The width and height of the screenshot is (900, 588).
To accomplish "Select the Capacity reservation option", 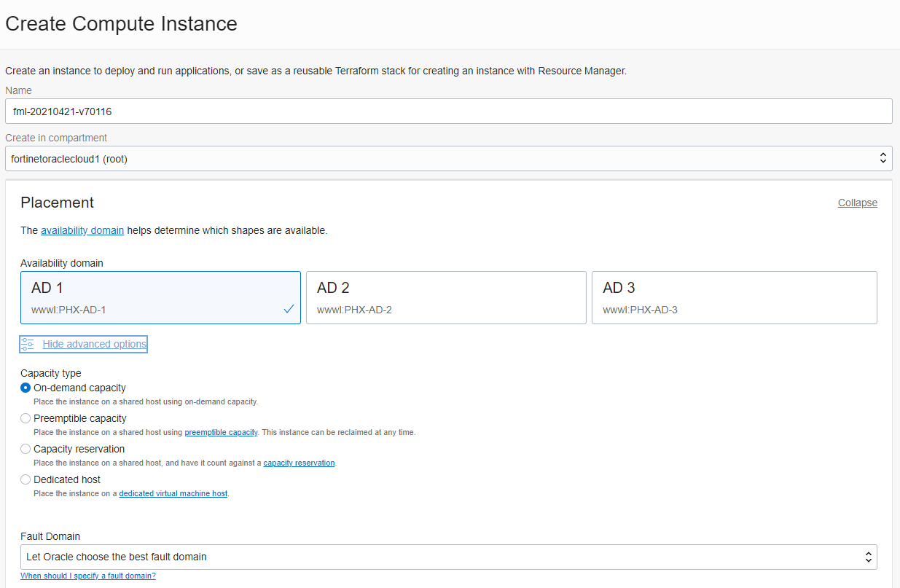I will (26, 448).
